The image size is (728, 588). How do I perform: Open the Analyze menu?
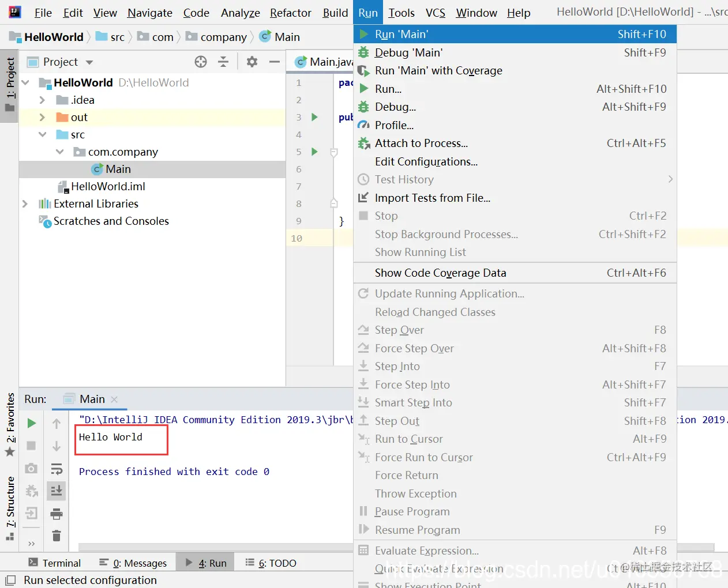[241, 13]
